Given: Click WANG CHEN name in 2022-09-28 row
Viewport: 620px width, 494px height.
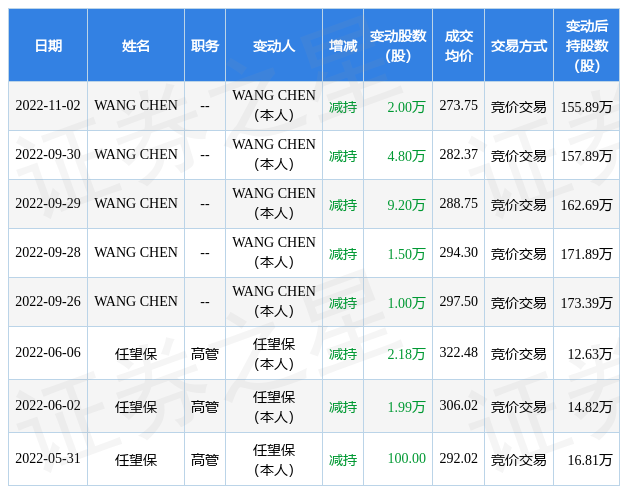Looking at the screenshot, I should point(136,253).
